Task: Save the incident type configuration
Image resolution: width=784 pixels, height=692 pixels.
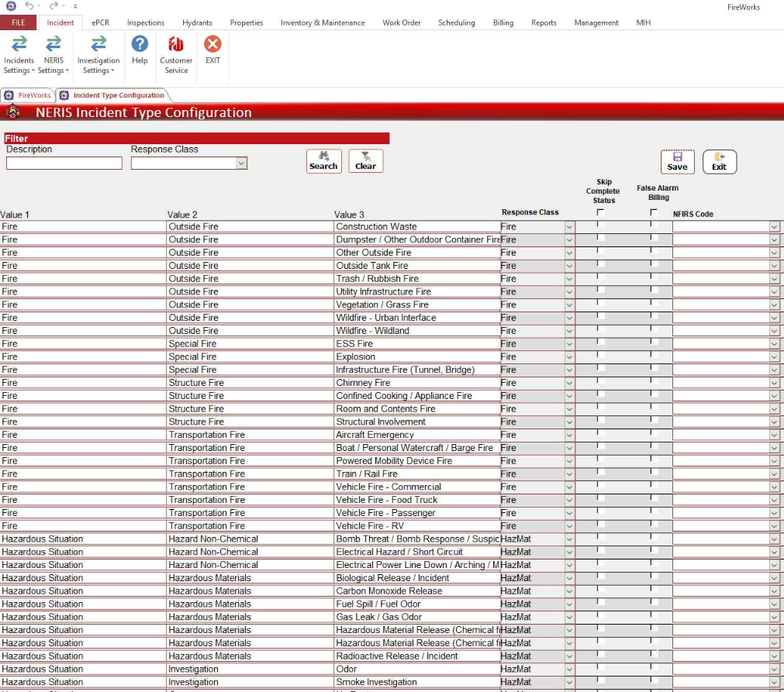Action: [x=677, y=161]
